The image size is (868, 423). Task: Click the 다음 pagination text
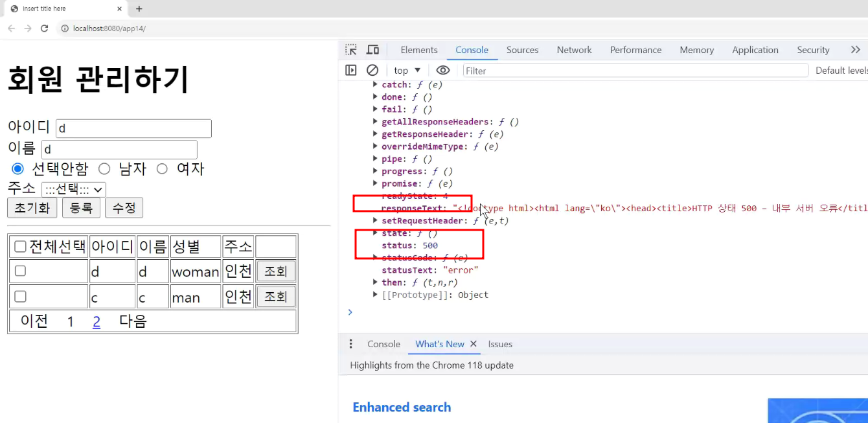[x=133, y=321]
